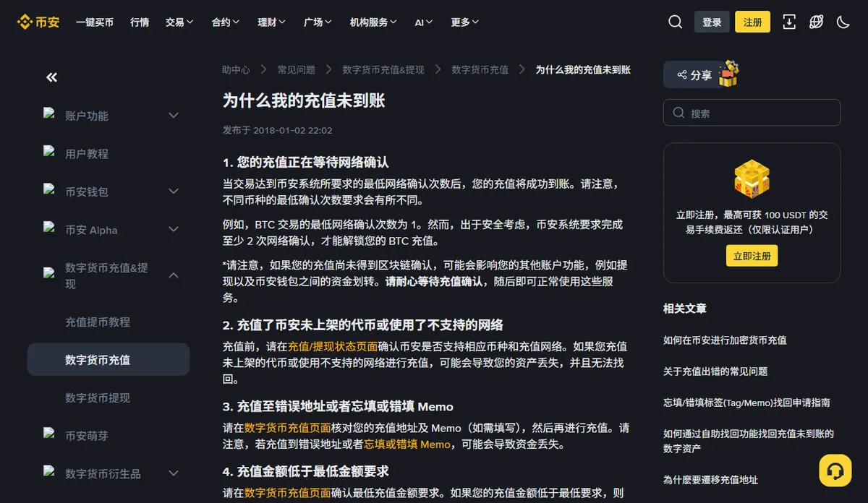Click the 账户功能 sidebar icon
The image size is (868, 503).
50,113
